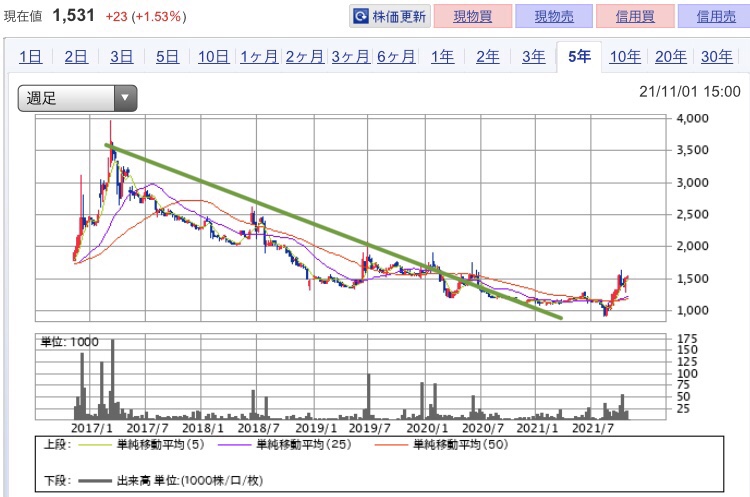Viewport: 750px width, 497px height.
Task: Show the 2ヶ月 chart range
Action: [x=305, y=57]
